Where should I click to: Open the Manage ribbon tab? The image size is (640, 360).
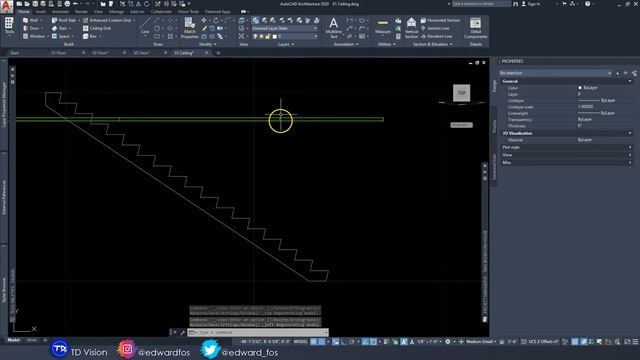pos(116,12)
